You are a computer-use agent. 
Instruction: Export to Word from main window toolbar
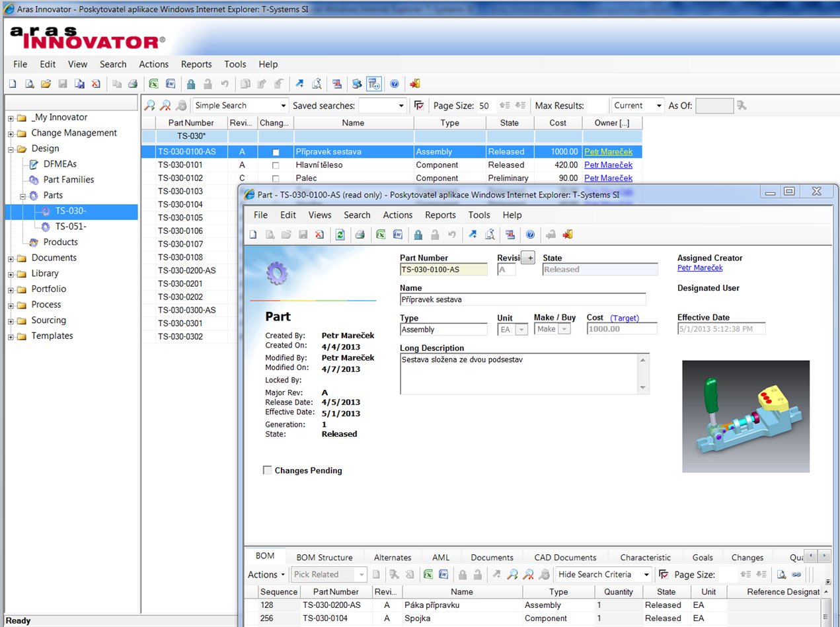(170, 84)
